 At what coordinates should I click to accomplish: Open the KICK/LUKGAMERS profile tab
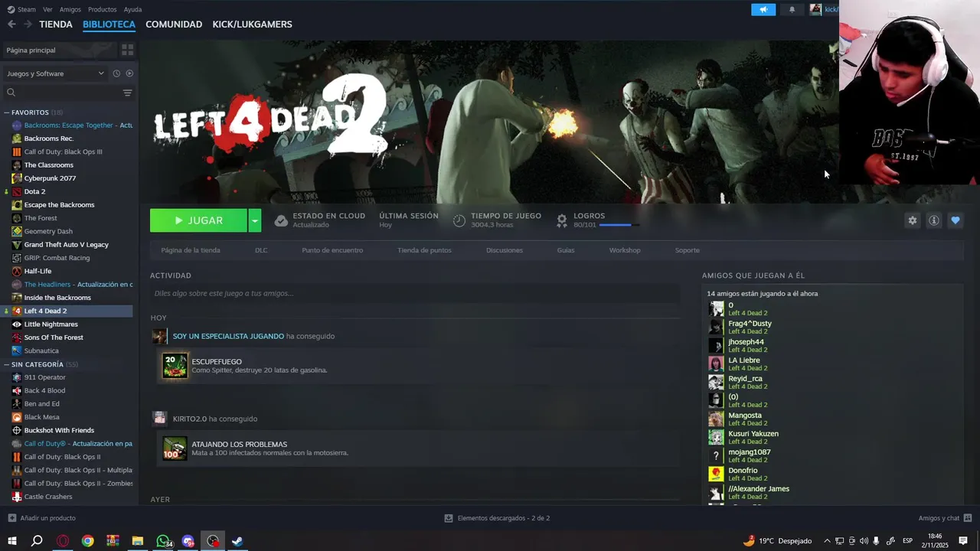point(252,24)
